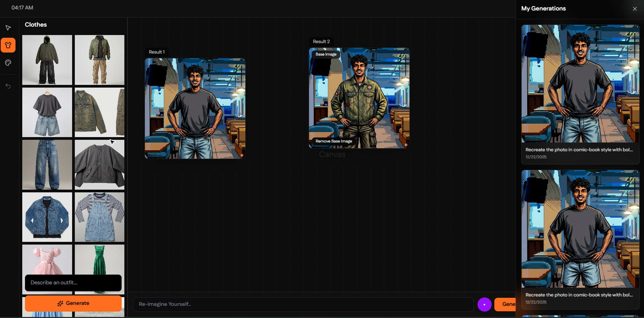Click the orange Generate button beside prompt
The width and height of the screenshot is (644, 318).
click(505, 304)
